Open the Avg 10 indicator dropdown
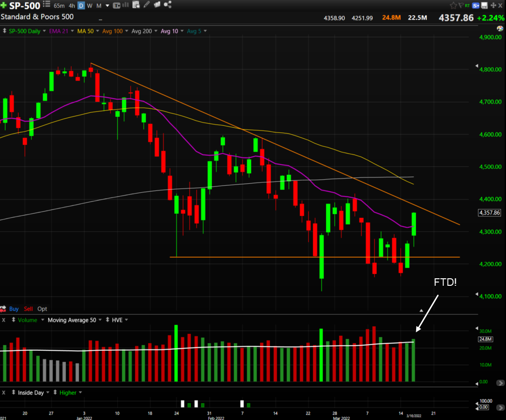Screen dimensions: 506x420 (x=182, y=31)
